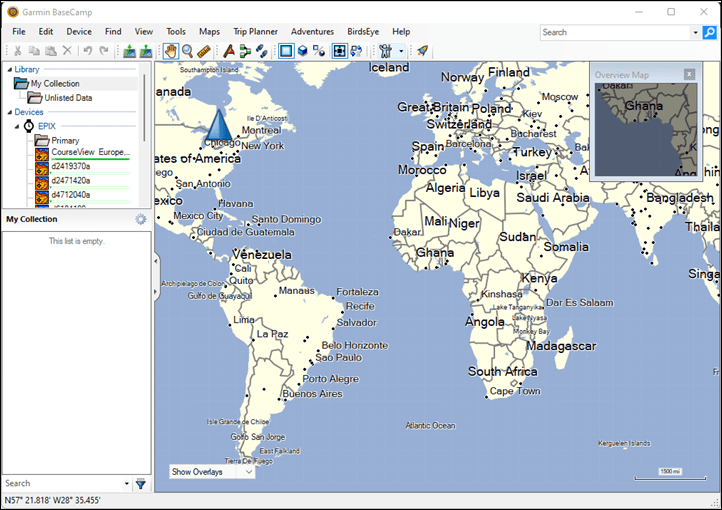Click the first green-arrow send to device icon
The width and height of the screenshot is (722, 510).
click(x=130, y=51)
